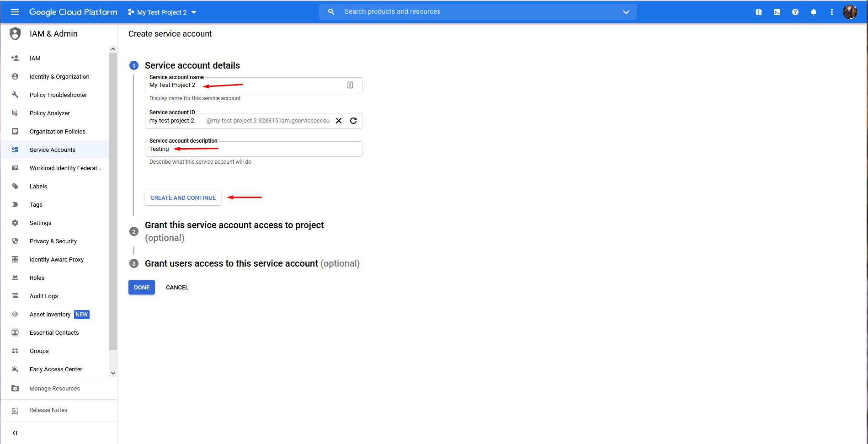Click the gift free trial icon

click(759, 12)
